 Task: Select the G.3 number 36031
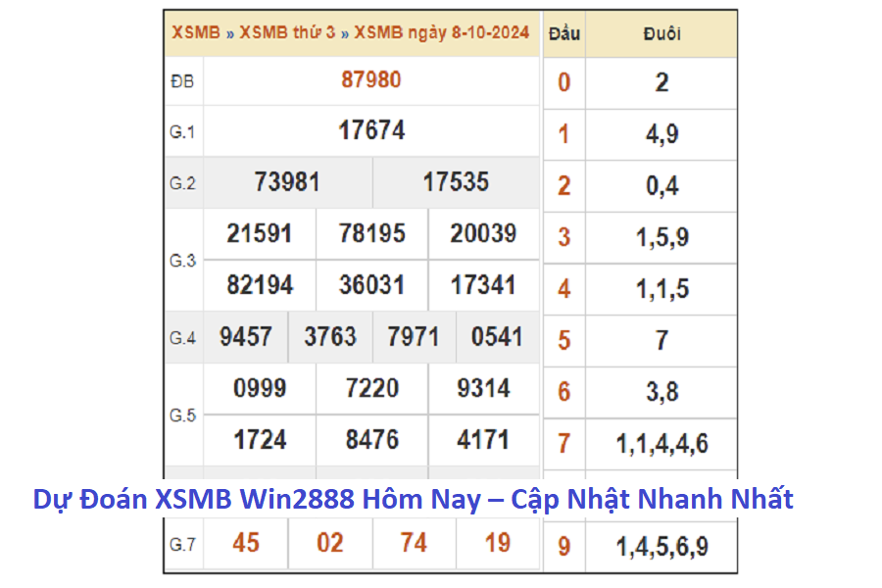(x=371, y=285)
